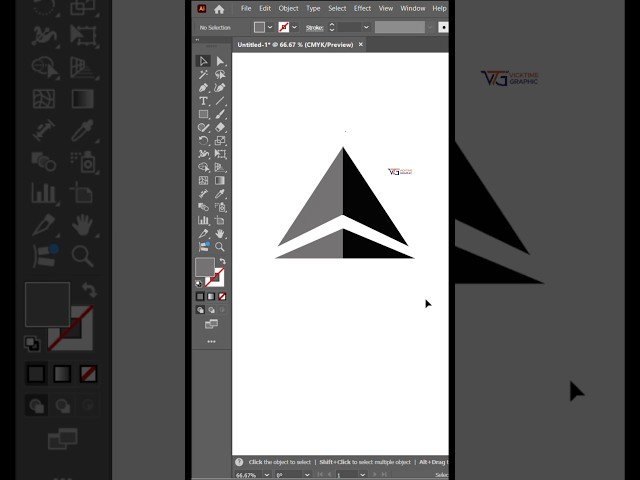Select the Hand tool
The width and height of the screenshot is (640, 480).
pos(220,233)
